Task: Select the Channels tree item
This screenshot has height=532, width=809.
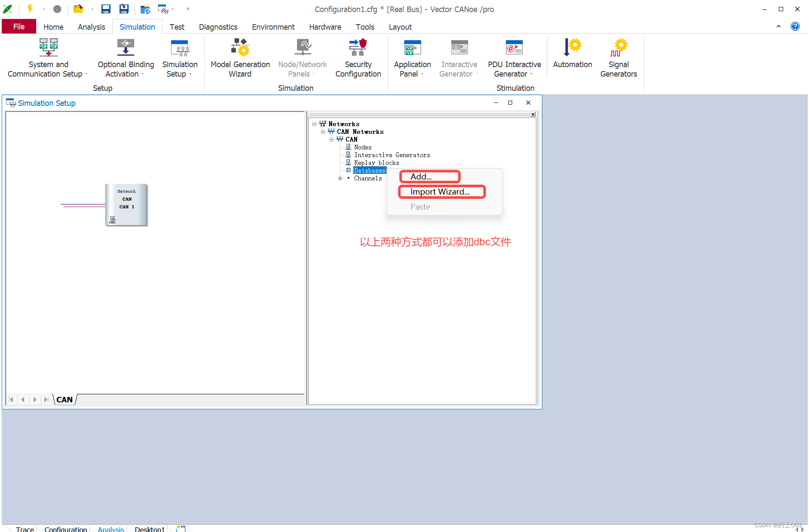Action: point(368,178)
